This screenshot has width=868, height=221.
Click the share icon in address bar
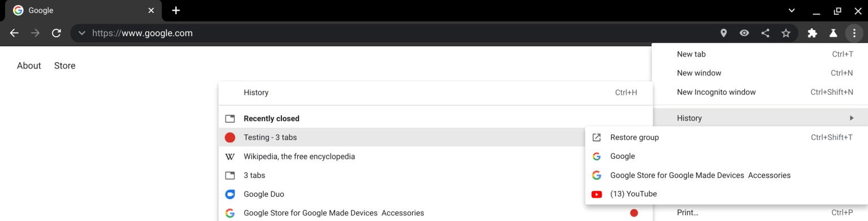765,33
